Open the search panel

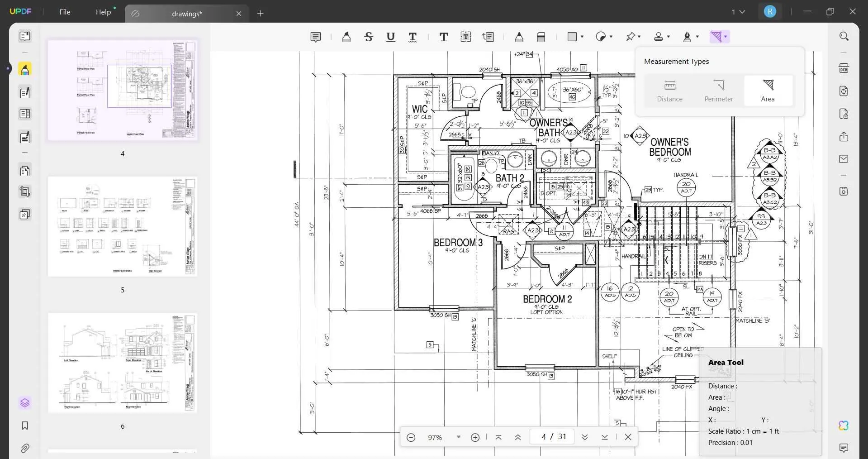pyautogui.click(x=844, y=36)
